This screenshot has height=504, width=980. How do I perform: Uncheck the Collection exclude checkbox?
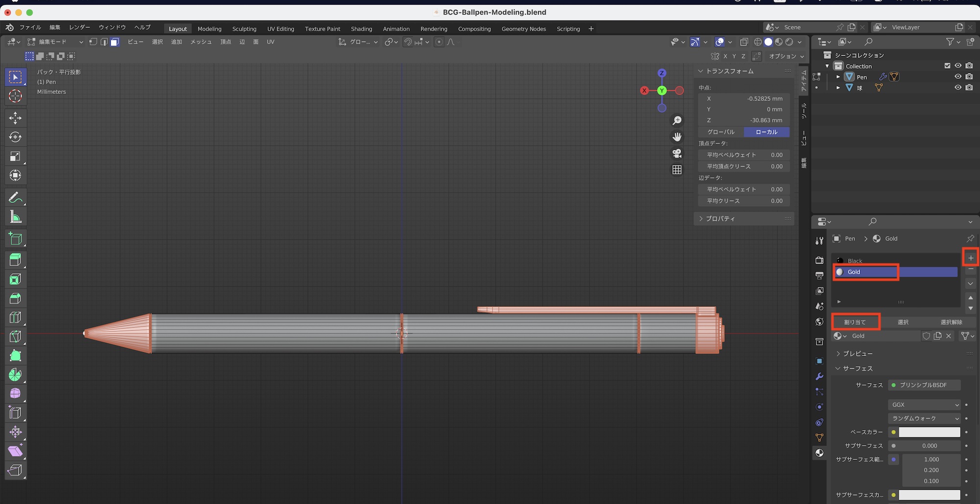point(947,66)
